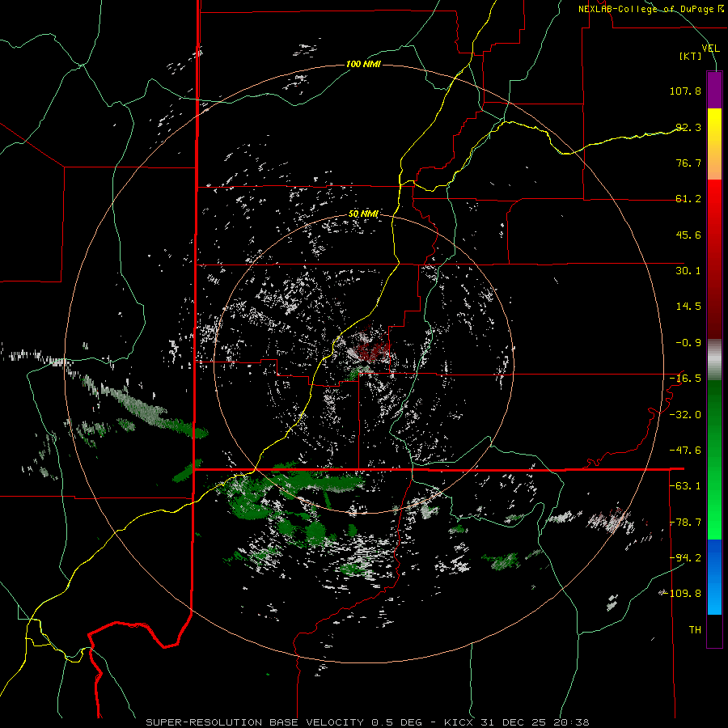Click the -78.7 legend value
Screen dimensions: 728x728
coord(685,523)
